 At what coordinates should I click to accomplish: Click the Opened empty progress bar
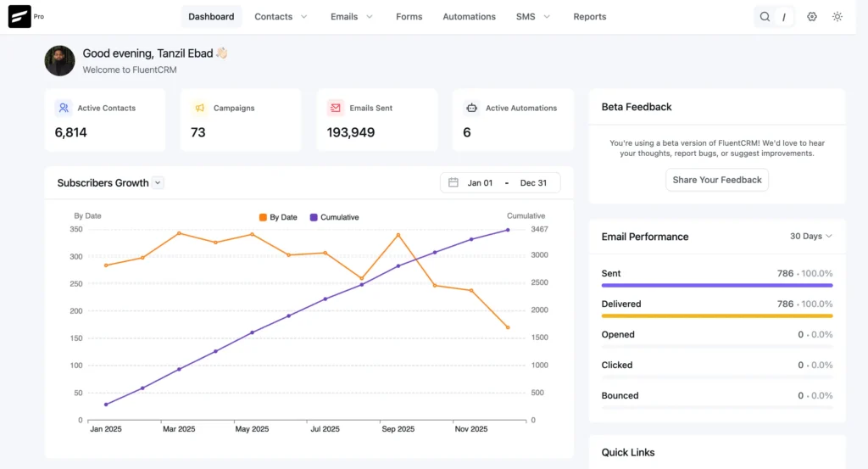(717, 347)
